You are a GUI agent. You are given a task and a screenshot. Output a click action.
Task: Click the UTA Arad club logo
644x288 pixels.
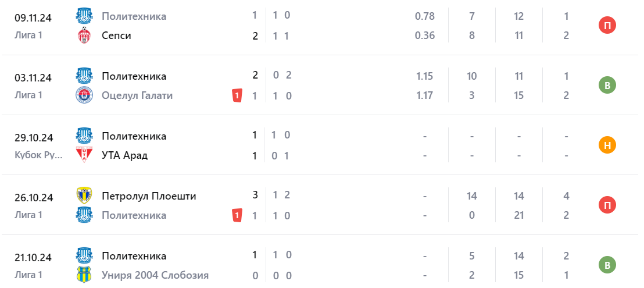(x=85, y=156)
